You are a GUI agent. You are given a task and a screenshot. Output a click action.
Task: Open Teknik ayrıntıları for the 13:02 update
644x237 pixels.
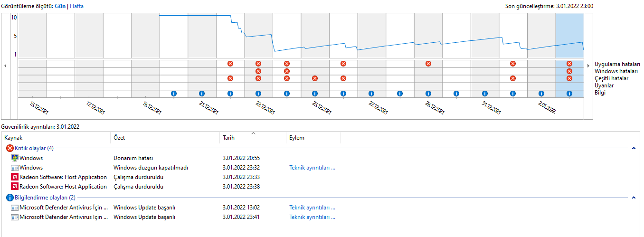pos(312,208)
